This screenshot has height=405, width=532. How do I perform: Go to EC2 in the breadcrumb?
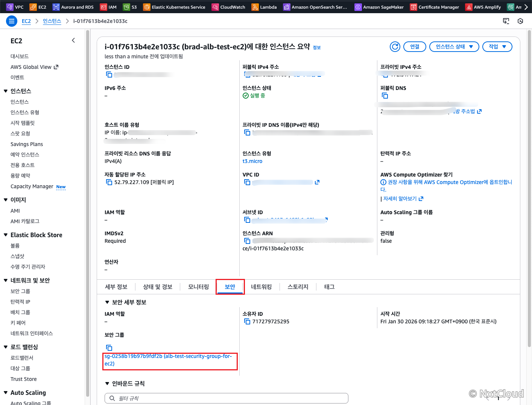point(26,21)
